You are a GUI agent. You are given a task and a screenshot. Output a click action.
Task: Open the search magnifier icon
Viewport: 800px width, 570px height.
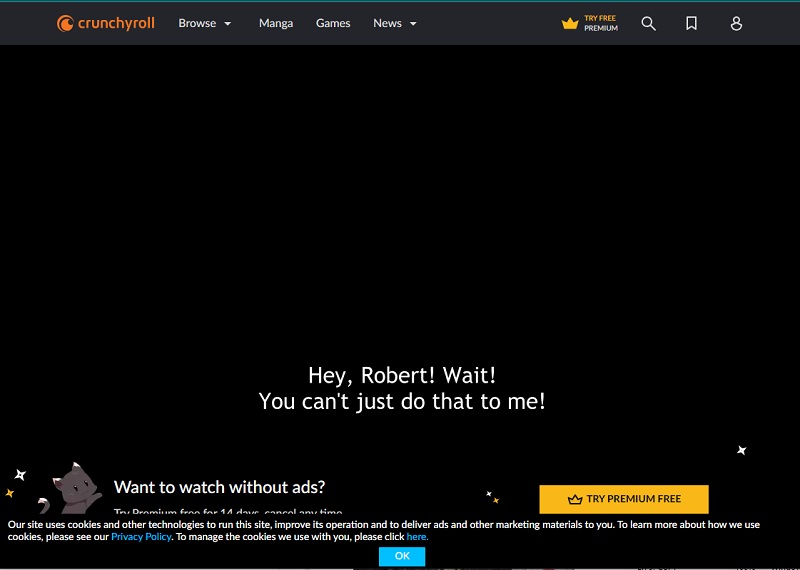[648, 23]
